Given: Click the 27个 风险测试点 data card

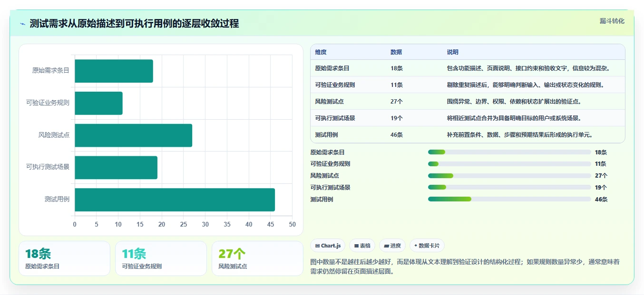Looking at the screenshot, I should click(257, 258).
